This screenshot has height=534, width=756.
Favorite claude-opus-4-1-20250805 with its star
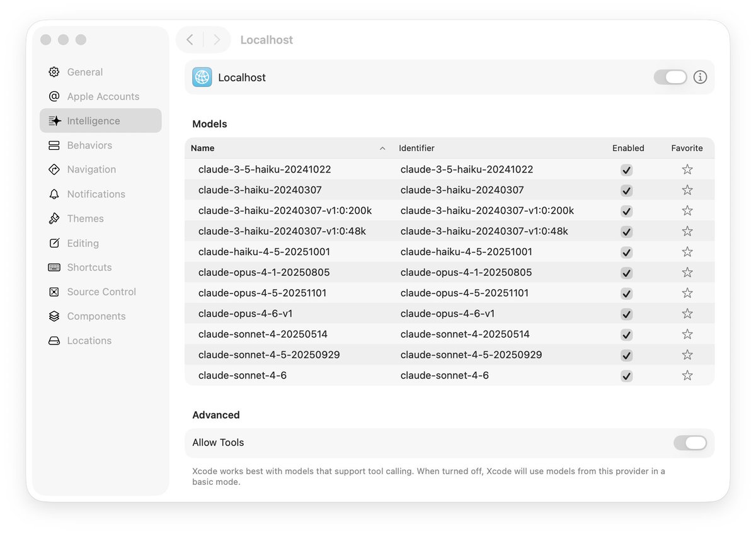click(x=687, y=272)
